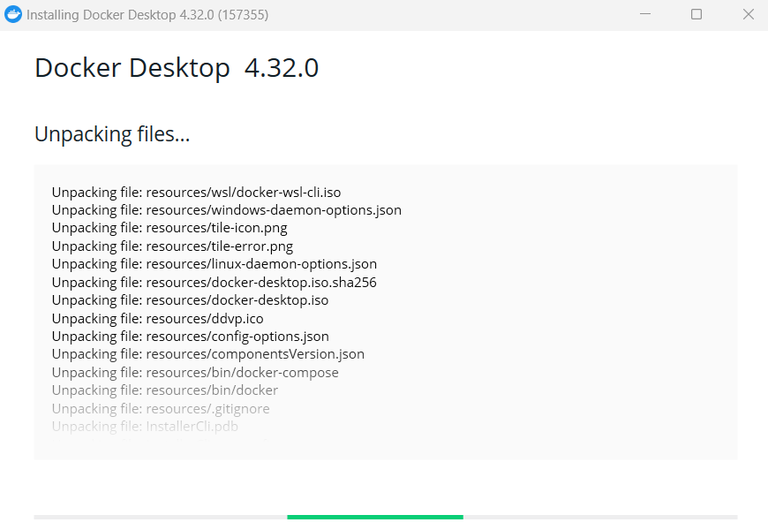This screenshot has height=530, width=768.
Task: Select the resources/.gitignore log line
Action: point(161,409)
